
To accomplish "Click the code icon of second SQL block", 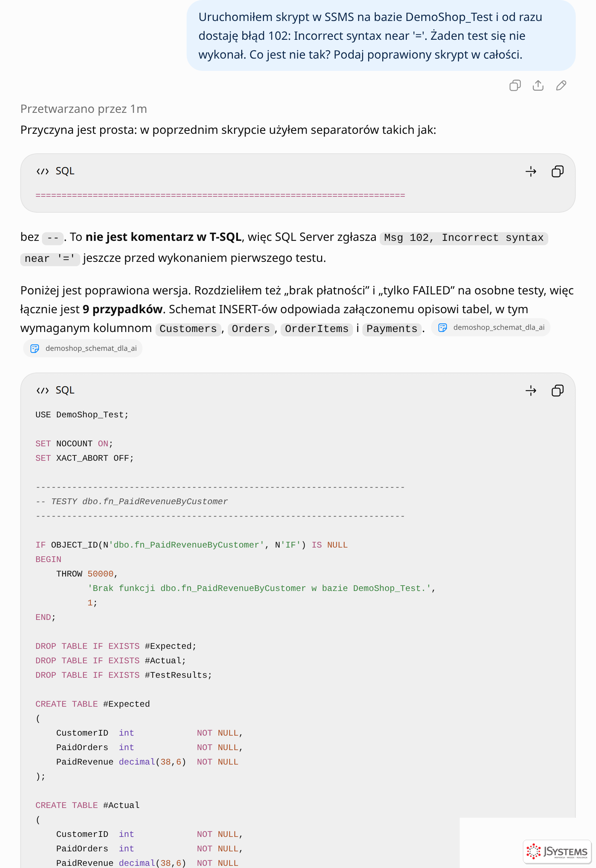I will pos(43,391).
